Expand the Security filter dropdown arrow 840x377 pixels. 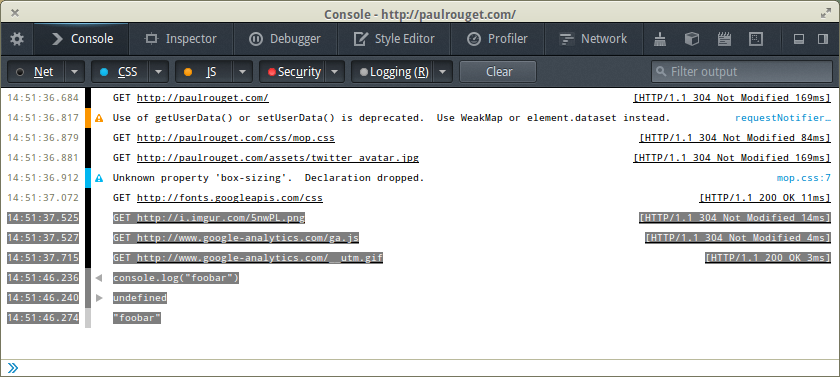335,72
